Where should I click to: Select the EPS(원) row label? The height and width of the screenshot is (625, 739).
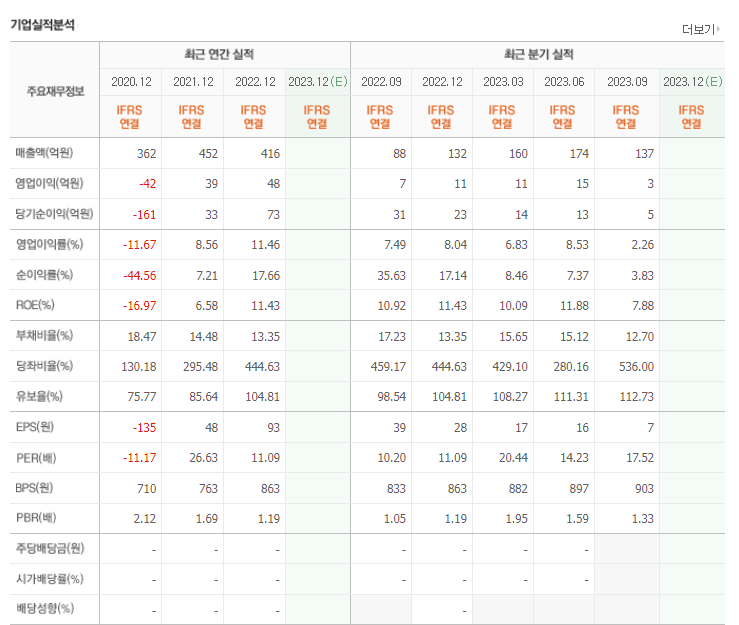click(35, 427)
